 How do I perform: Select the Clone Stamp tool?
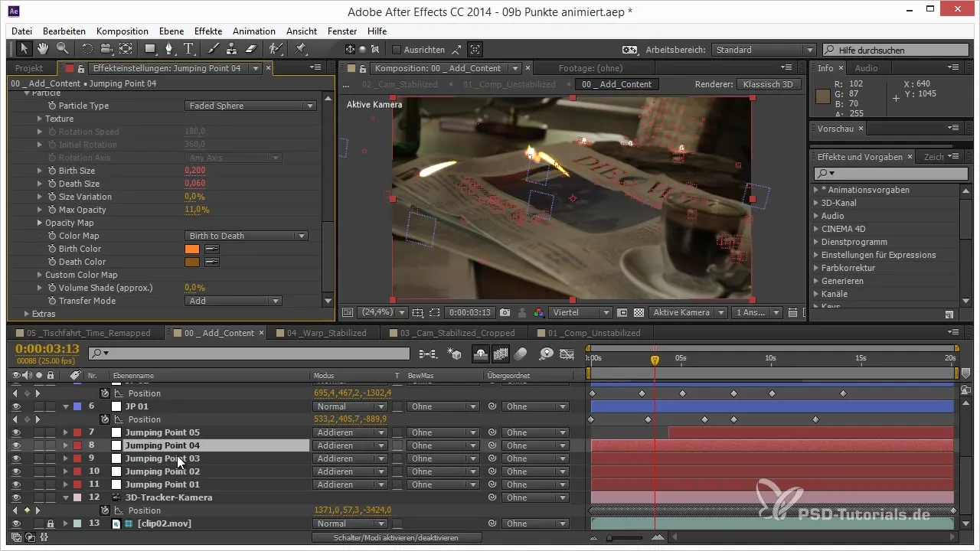coord(232,50)
